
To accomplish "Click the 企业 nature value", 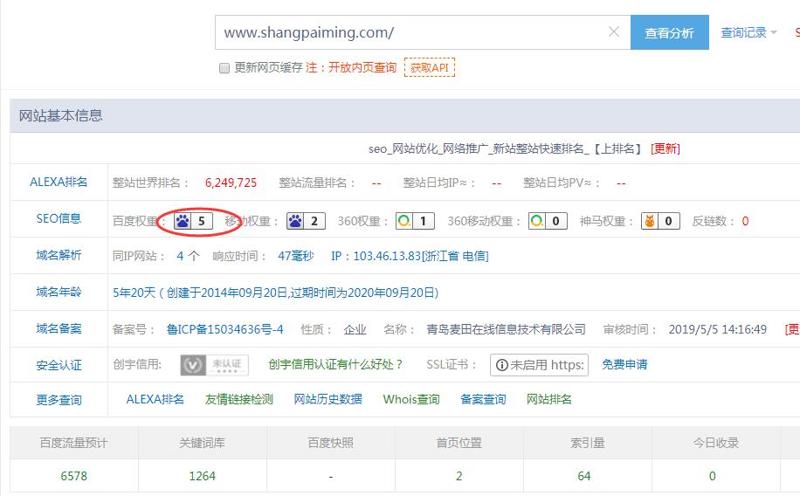I will click(355, 329).
